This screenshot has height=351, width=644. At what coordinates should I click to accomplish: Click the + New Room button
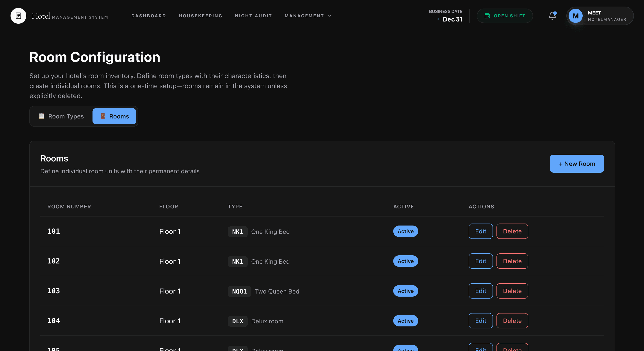pos(576,164)
